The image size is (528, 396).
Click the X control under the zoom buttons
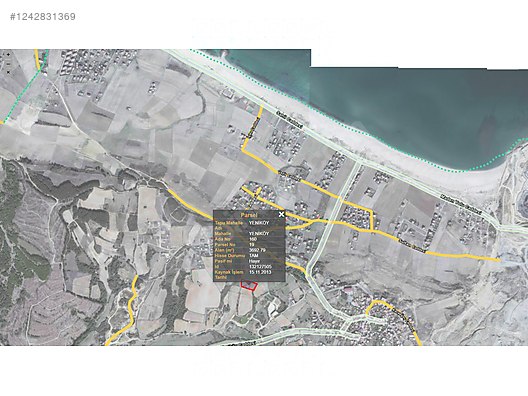(x=8, y=72)
